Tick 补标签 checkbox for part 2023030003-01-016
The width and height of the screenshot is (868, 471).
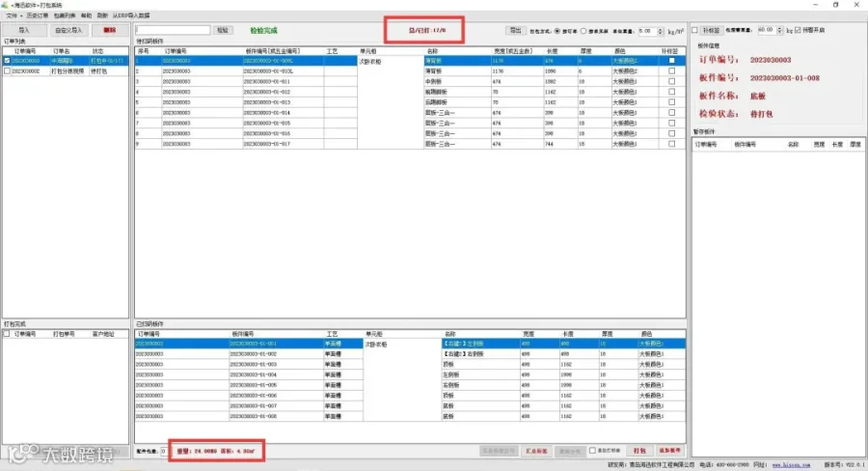(x=671, y=133)
